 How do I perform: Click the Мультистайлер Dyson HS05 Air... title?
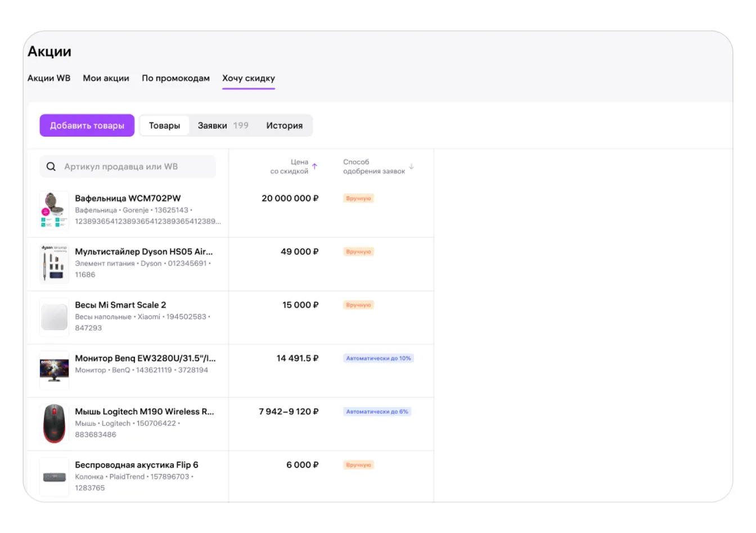(144, 251)
